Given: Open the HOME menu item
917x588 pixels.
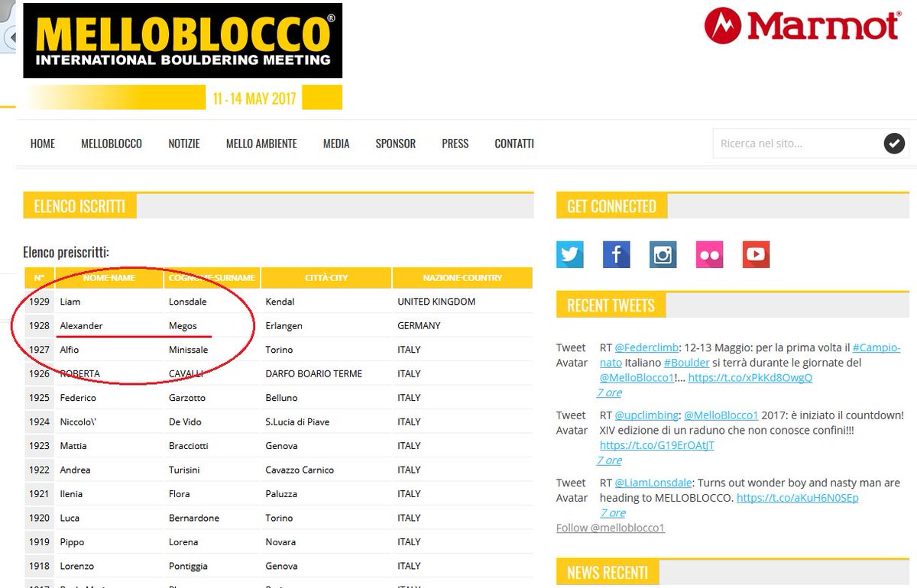Looking at the screenshot, I should click(43, 144).
